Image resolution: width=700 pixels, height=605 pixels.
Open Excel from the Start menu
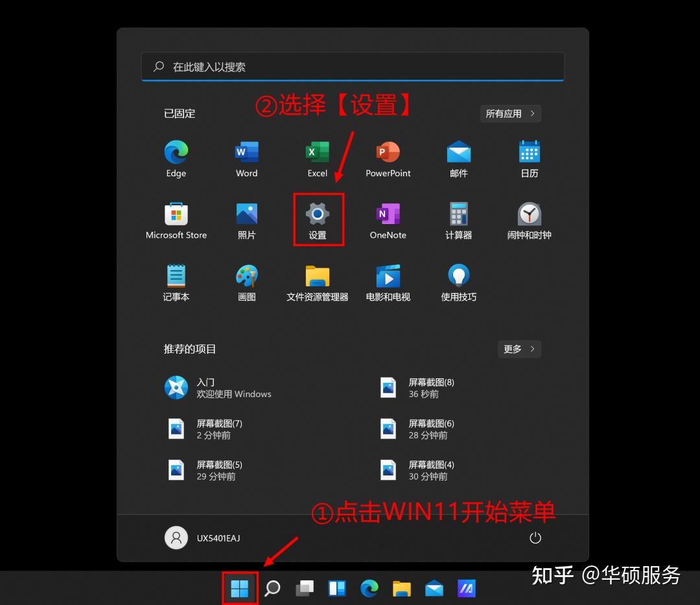[x=317, y=159]
